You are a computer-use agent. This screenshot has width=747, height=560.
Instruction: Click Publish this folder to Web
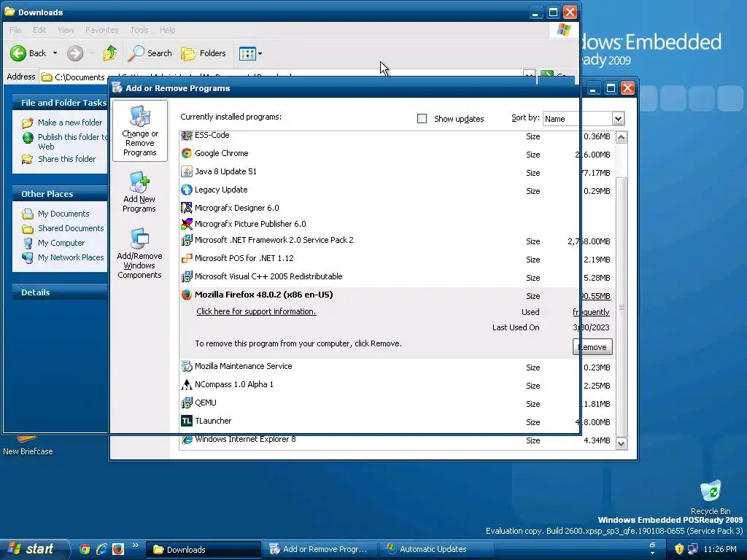[72, 141]
